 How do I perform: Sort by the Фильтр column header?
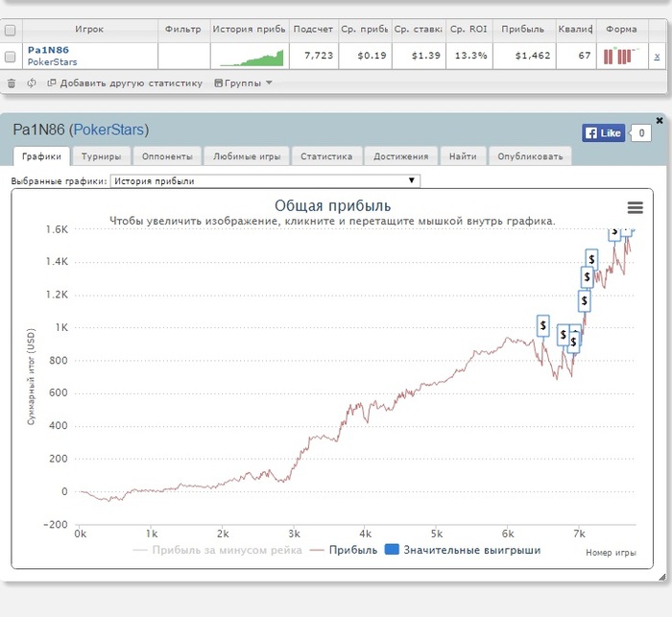point(183,29)
